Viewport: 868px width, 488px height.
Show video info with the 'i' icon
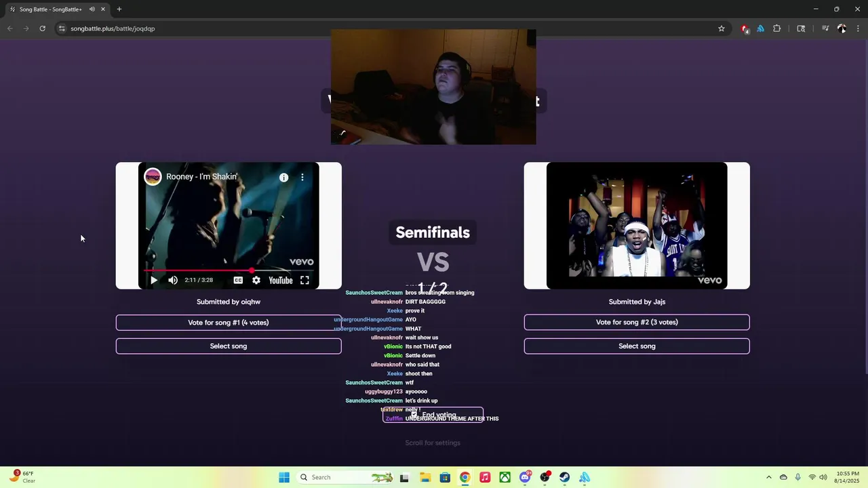click(283, 177)
